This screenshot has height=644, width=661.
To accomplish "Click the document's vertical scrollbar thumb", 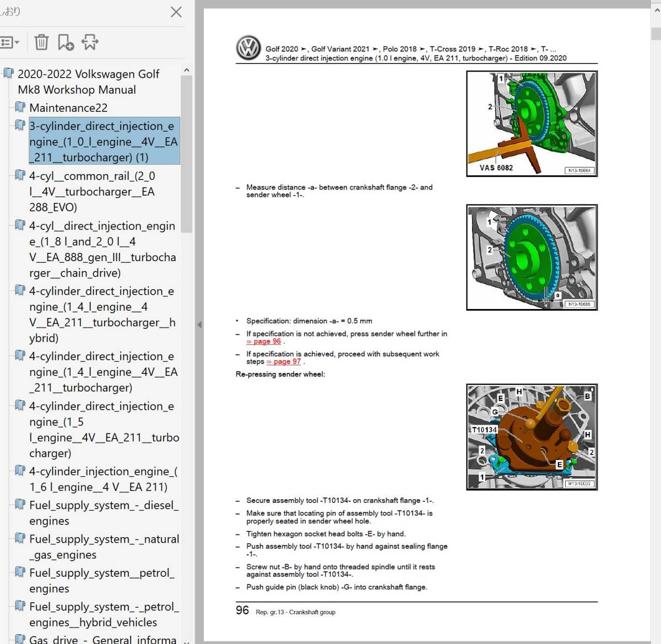I will (x=656, y=35).
